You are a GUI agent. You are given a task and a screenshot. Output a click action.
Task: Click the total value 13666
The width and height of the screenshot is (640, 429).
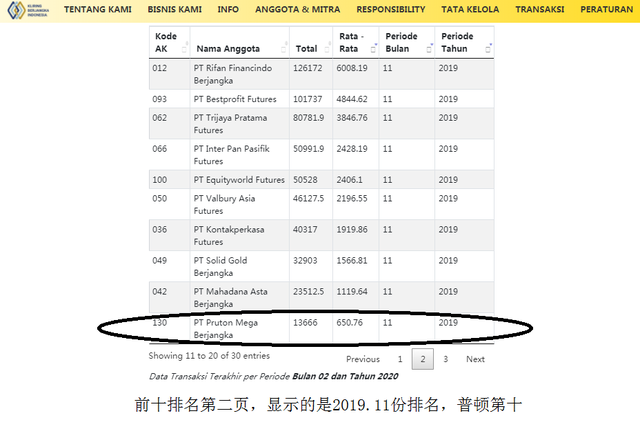pos(305,323)
